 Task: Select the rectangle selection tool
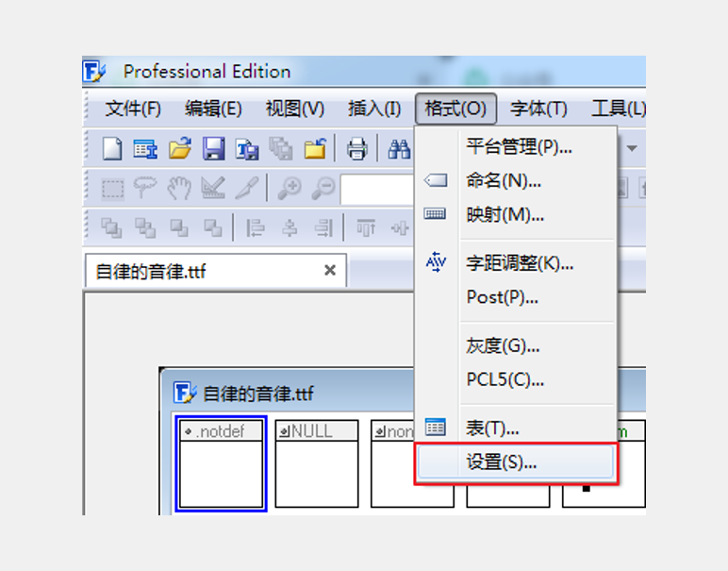(112, 189)
